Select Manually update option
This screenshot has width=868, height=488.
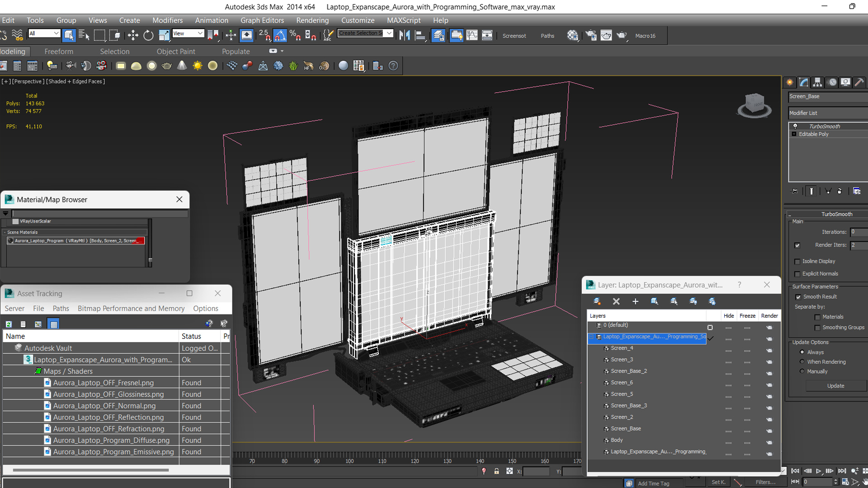[x=802, y=371]
